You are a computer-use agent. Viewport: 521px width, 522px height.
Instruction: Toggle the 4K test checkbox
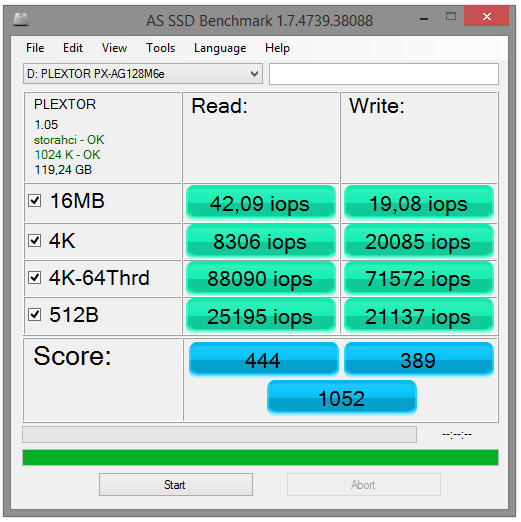click(x=35, y=240)
